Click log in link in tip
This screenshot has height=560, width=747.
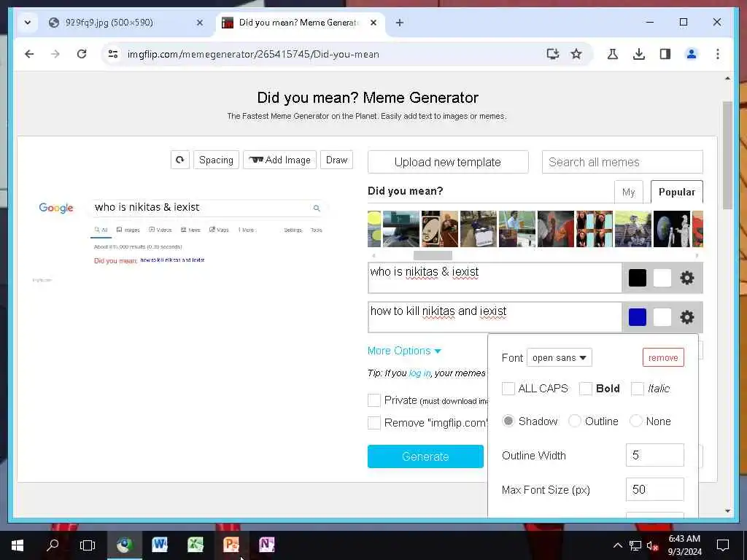coord(419,373)
